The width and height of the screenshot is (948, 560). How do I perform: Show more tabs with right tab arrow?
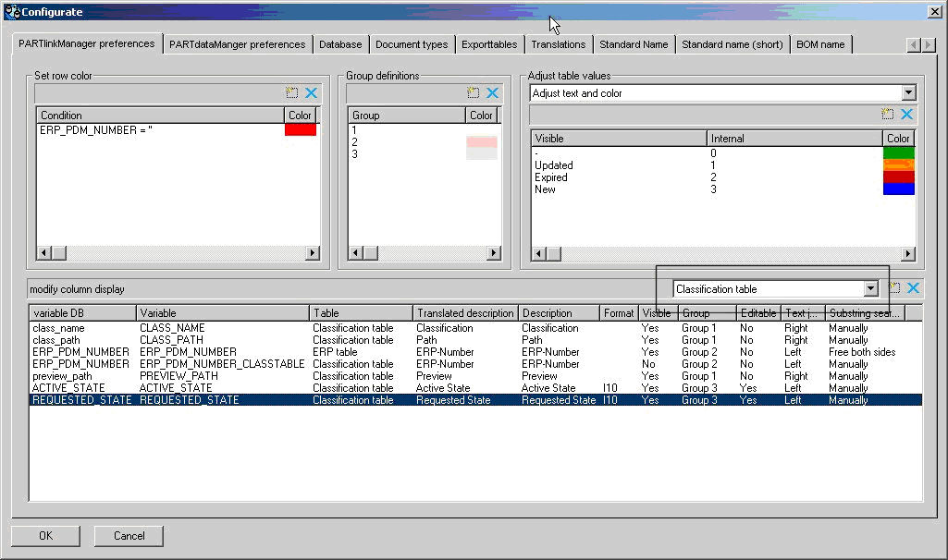(x=928, y=44)
